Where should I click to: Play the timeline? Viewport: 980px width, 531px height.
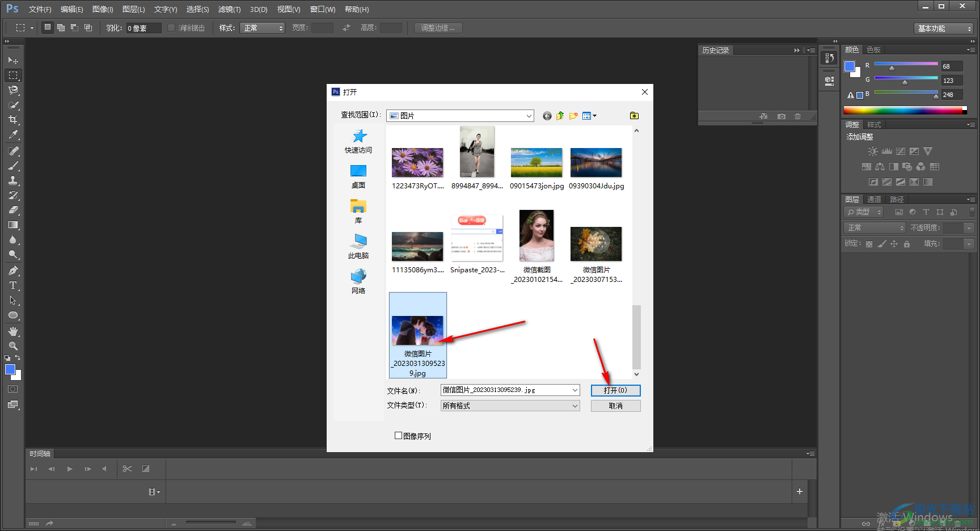pyautogui.click(x=70, y=469)
